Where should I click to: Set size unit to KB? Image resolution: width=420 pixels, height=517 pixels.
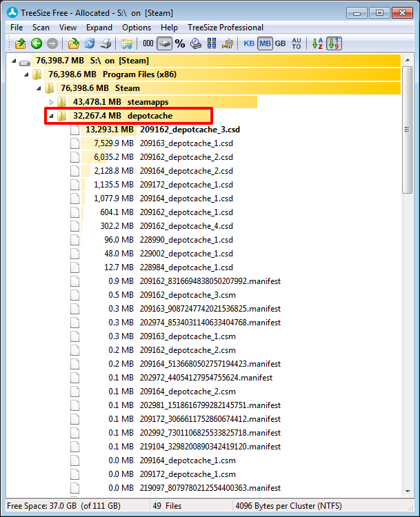point(249,43)
